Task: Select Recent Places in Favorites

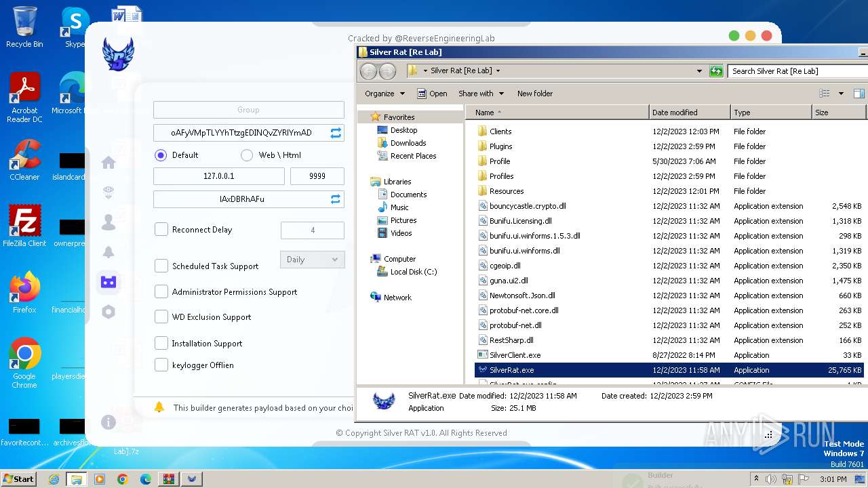Action: [x=413, y=156]
